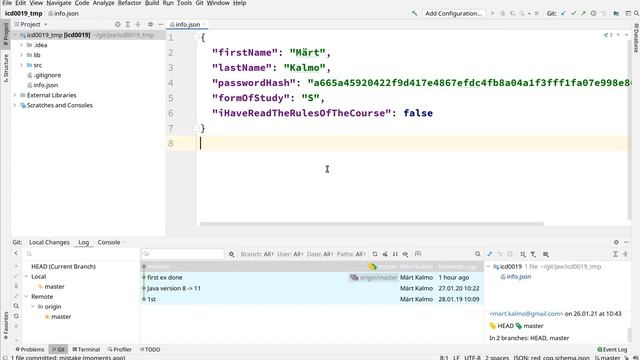Click the Git Commit checkmark icon
This screenshot has height=360, width=640.
point(573,13)
